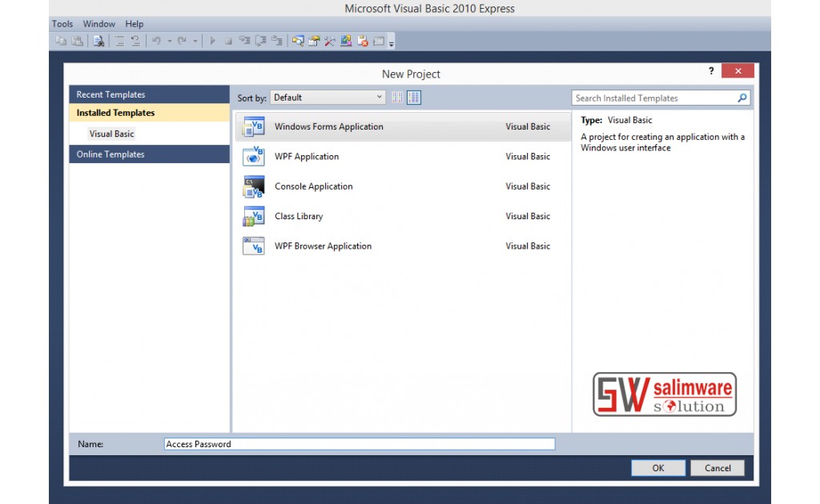Viewport: 820px width, 504px height.
Task: Switch to medium icons list view
Action: pos(413,98)
